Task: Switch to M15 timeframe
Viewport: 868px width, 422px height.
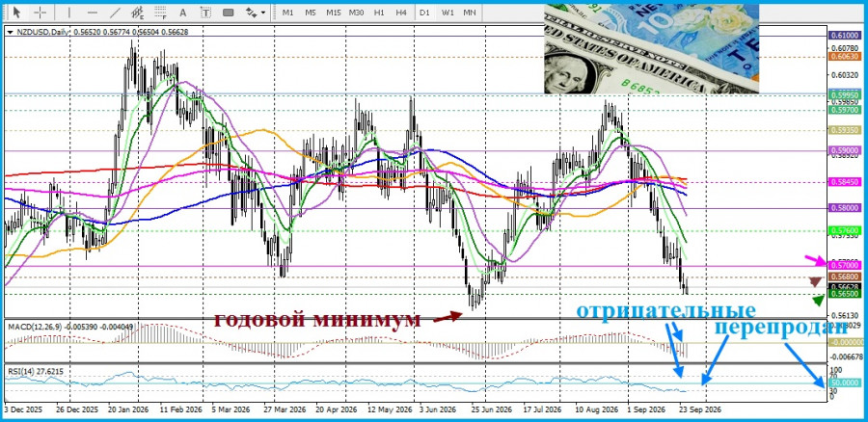Action: (334, 13)
